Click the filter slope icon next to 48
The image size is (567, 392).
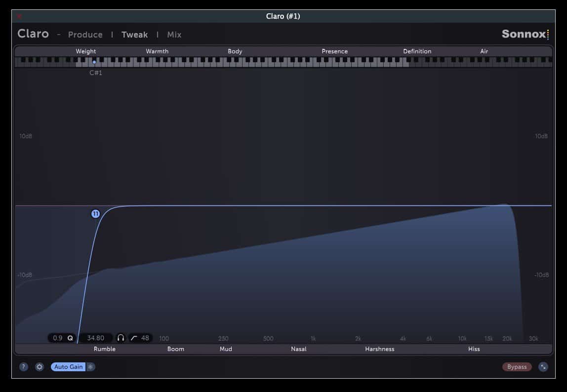(x=134, y=338)
